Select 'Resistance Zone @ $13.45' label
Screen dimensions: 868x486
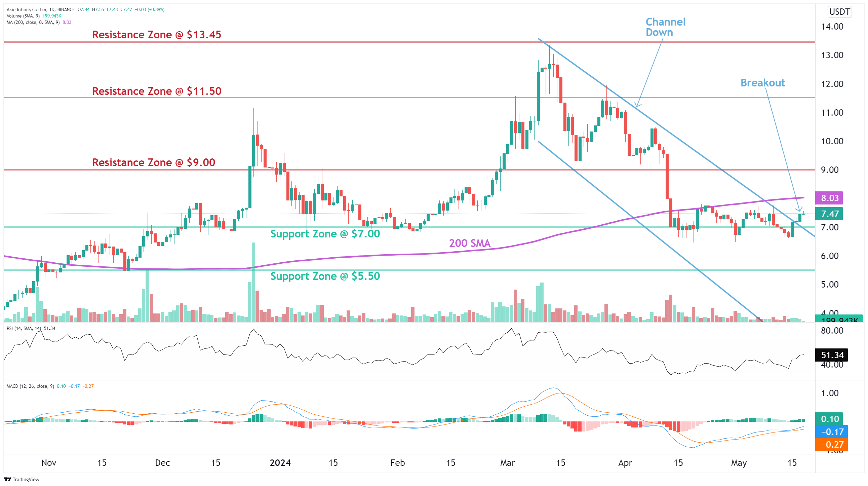coord(157,34)
